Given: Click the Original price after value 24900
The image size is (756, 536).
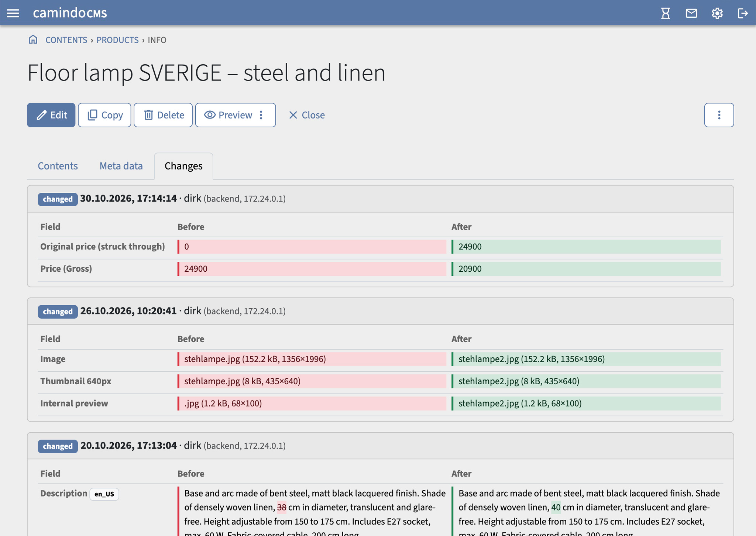Looking at the screenshot, I should [586, 247].
